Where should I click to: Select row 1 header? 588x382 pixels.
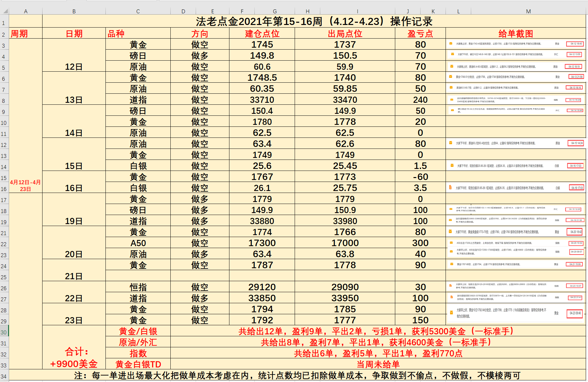[x=4, y=23]
